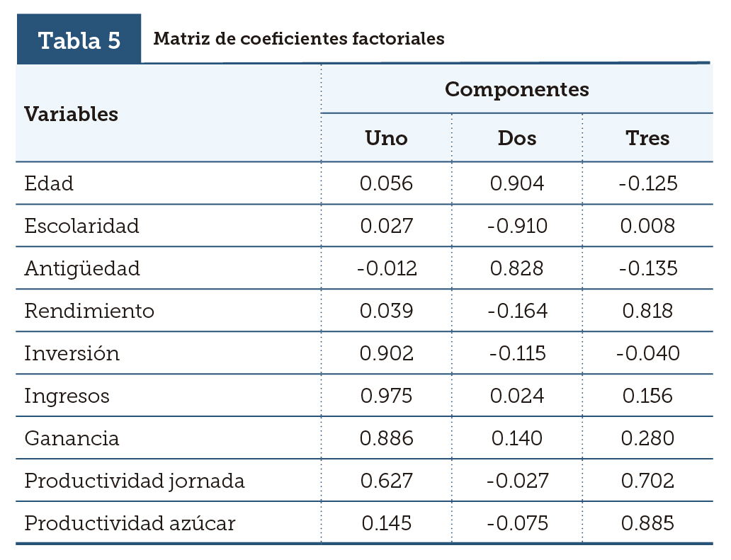Select the "Componentes" group header

517,89
